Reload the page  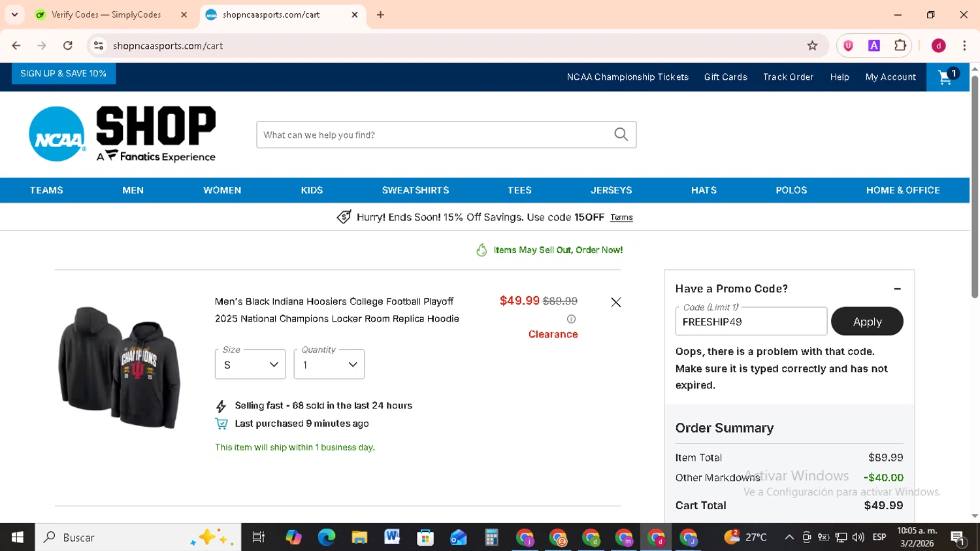68,46
